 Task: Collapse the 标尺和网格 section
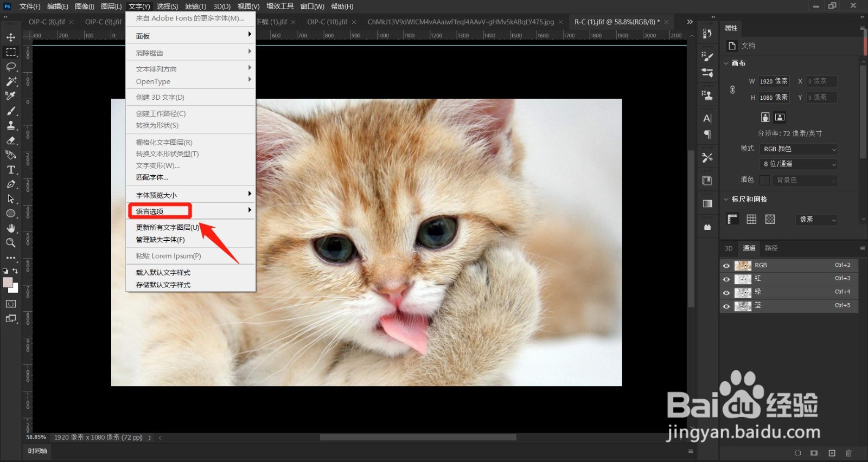coord(726,200)
